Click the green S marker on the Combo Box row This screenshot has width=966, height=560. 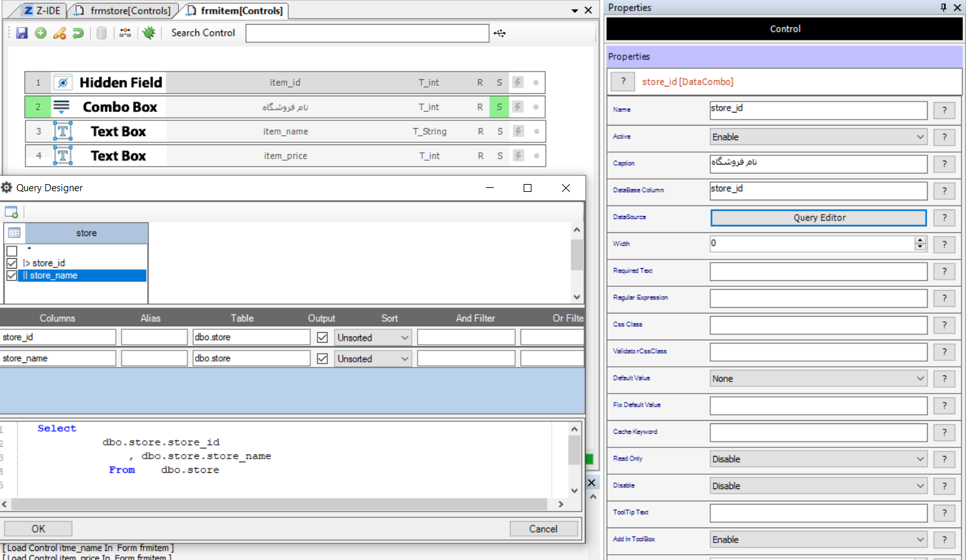tap(499, 107)
